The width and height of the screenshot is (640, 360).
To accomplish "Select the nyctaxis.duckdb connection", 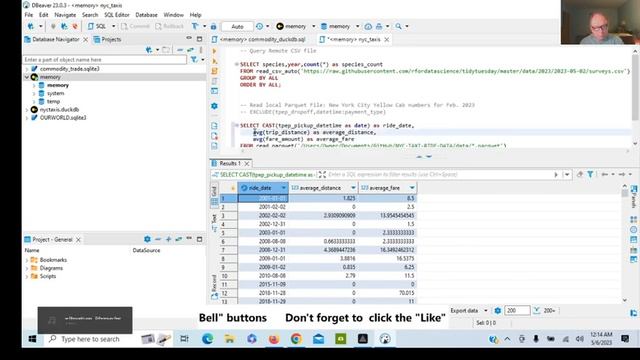I will pyautogui.click(x=59, y=109).
